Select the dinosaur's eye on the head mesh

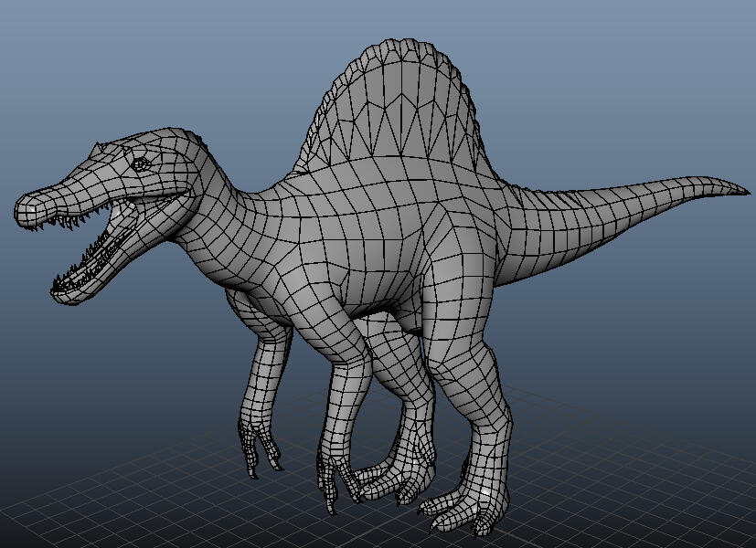point(140,163)
